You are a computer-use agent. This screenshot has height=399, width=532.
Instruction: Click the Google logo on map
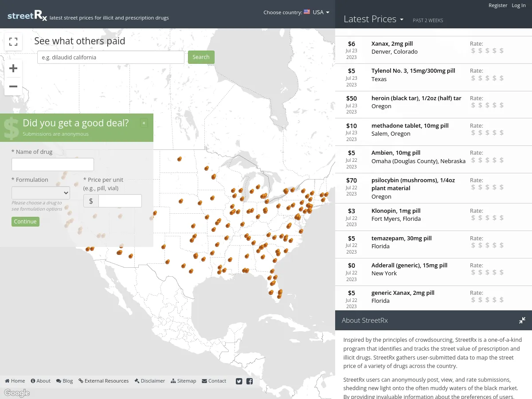17,393
